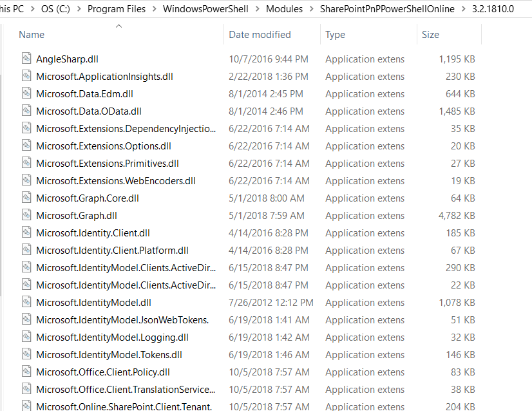Screen dimensions: 532x418
Task: Select the Microsoft.Data.Edm.dll file name
Action: 84,94
